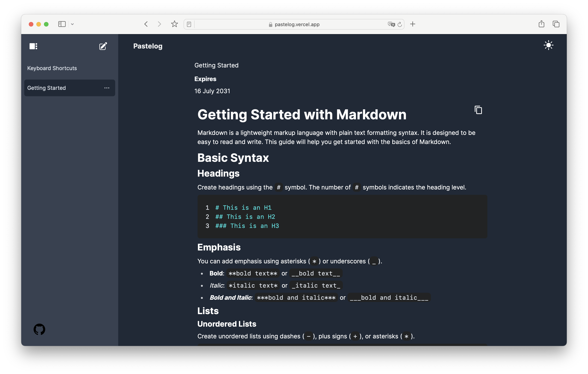The height and width of the screenshot is (374, 588).
Task: Open the Safari Share menu
Action: [541, 24]
